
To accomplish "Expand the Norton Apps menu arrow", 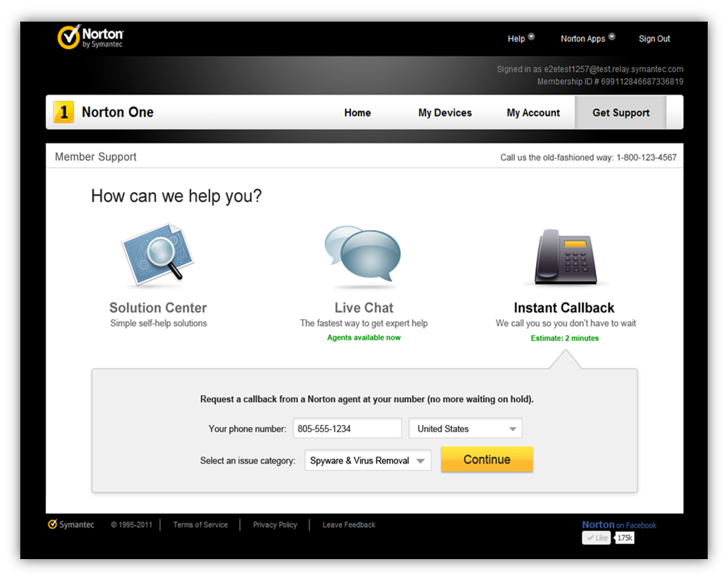I will click(x=612, y=37).
